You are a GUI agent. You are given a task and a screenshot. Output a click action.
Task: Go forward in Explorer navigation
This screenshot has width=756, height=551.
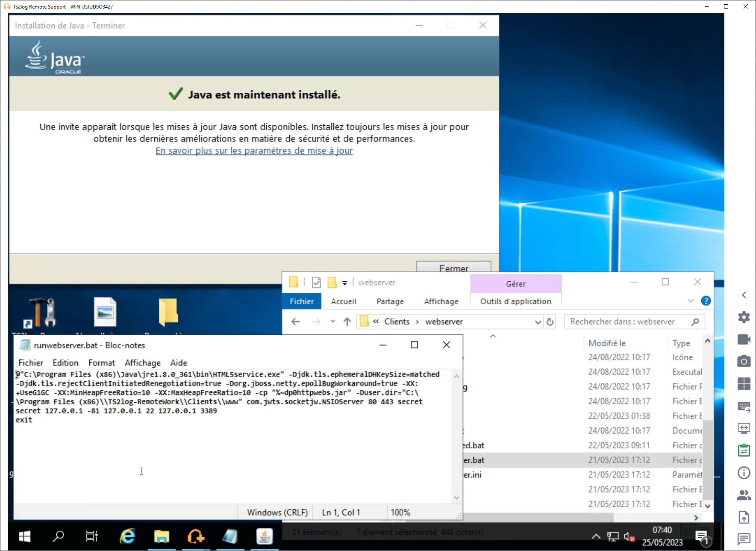[316, 322]
